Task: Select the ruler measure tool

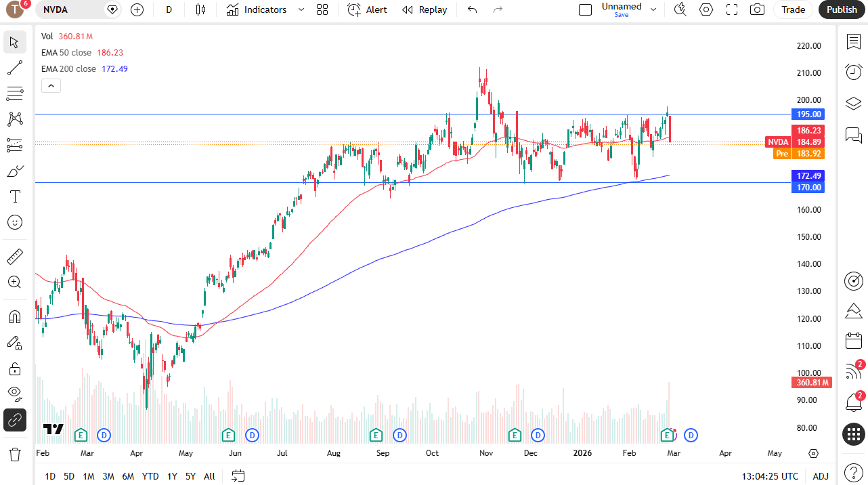Action: click(14, 257)
